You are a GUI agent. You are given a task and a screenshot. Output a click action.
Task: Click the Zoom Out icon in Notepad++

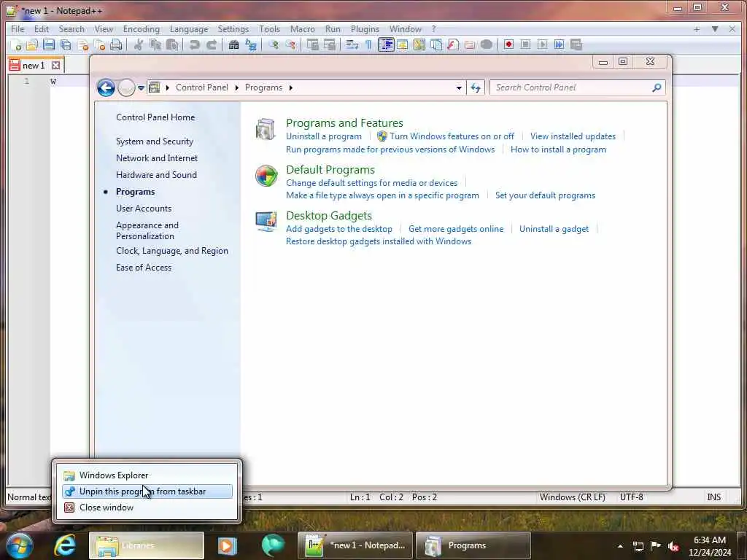[290, 44]
